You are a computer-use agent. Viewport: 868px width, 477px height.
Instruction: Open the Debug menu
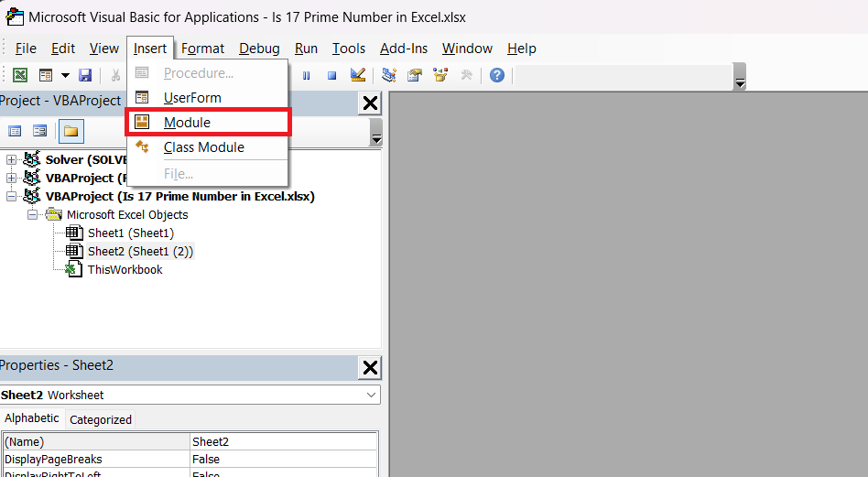coord(259,49)
